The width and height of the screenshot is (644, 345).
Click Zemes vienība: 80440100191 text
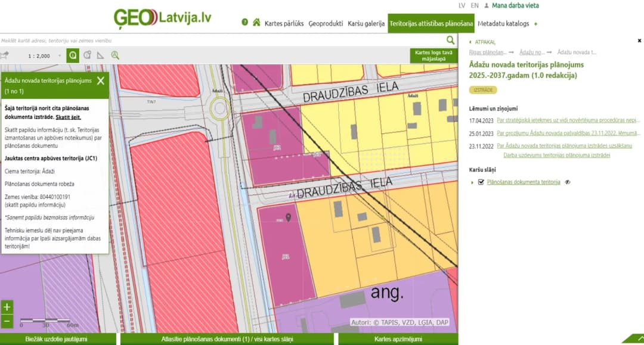tap(38, 197)
